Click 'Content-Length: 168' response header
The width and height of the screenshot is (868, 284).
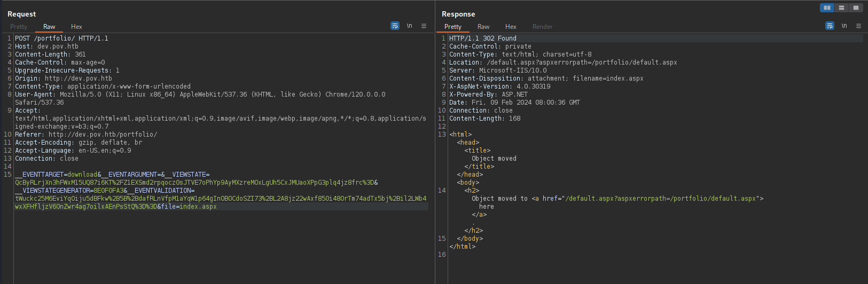click(x=485, y=119)
